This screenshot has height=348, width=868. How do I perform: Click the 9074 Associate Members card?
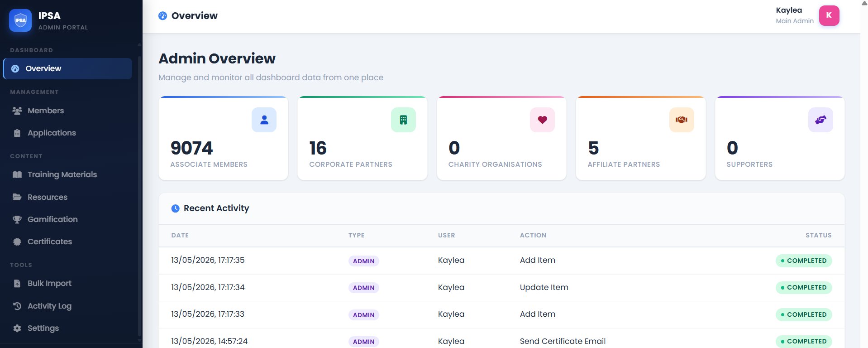(223, 138)
